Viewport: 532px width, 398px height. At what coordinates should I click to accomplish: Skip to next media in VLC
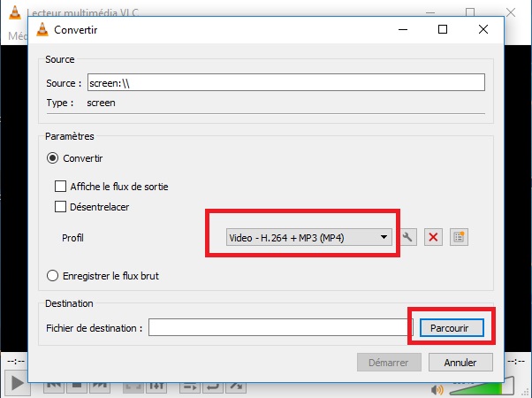click(100, 386)
